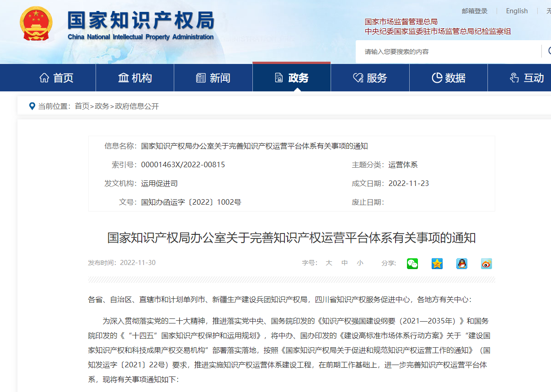Share article via WeChat icon
The image size is (551, 392).
(x=412, y=264)
